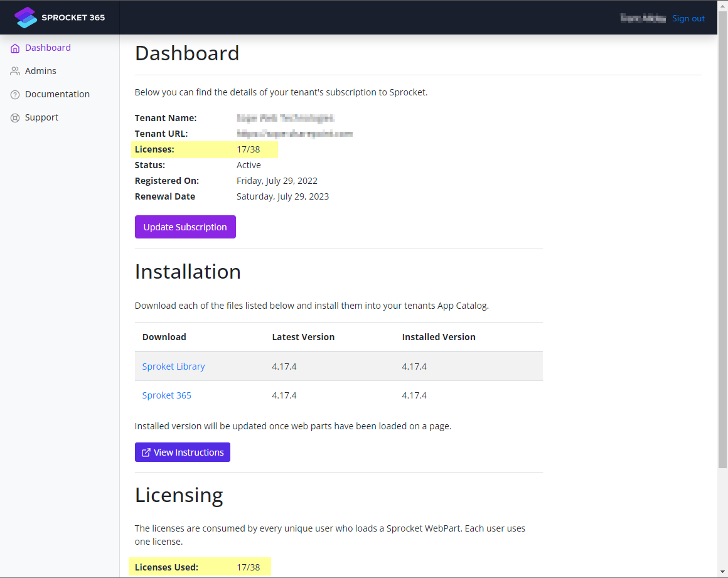This screenshot has height=578, width=728.
Task: Click the Support lifebuoy icon
Action: point(15,118)
